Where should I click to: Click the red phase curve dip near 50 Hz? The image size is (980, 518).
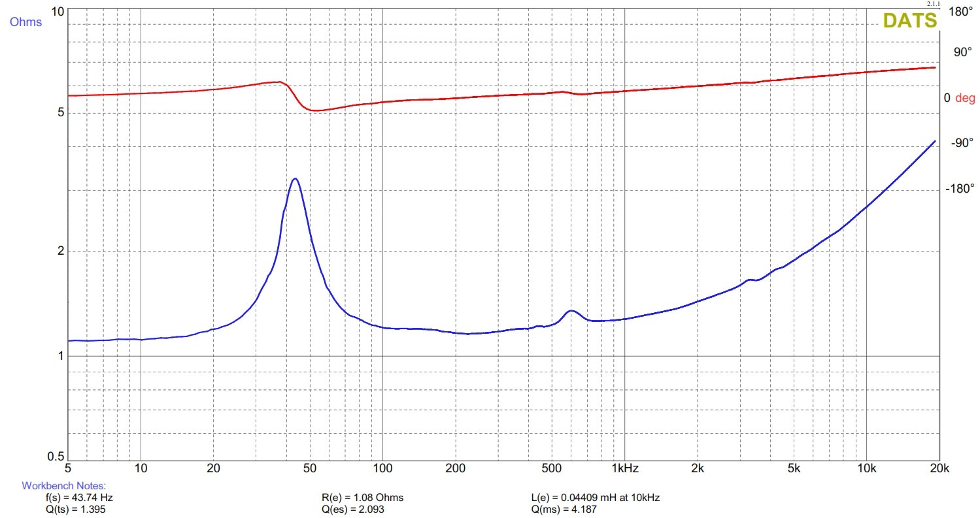(x=316, y=110)
